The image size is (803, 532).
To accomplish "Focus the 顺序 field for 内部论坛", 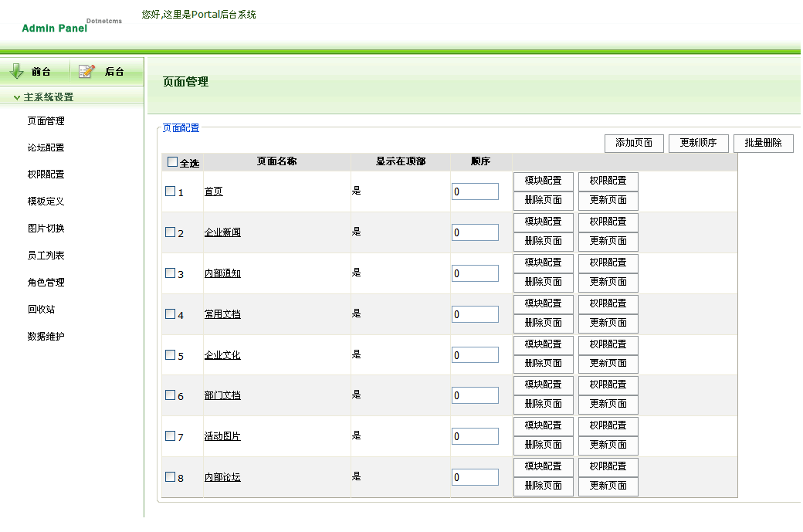I will pyautogui.click(x=476, y=477).
